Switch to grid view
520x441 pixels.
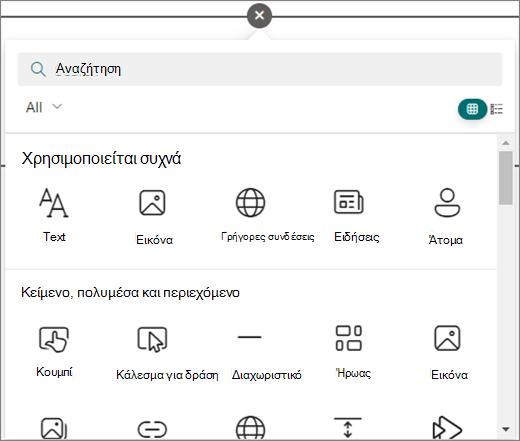pos(472,109)
